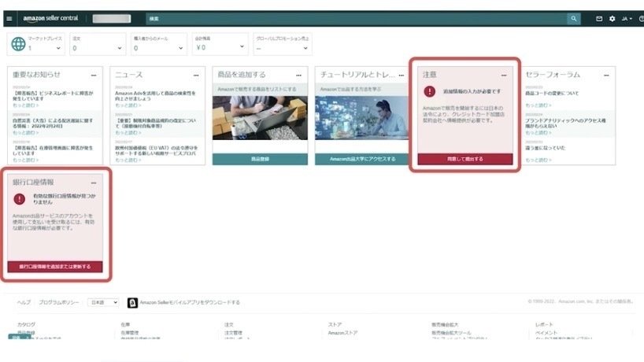The width and height of the screenshot is (644, 362).
Task: Click the marketplace globe icon
Action: point(18,44)
